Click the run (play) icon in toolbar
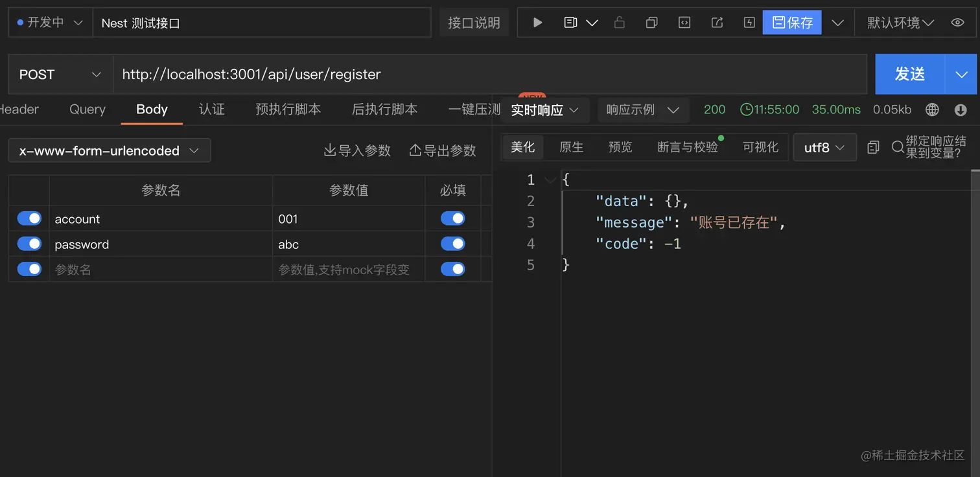The image size is (980, 477). click(x=537, y=23)
